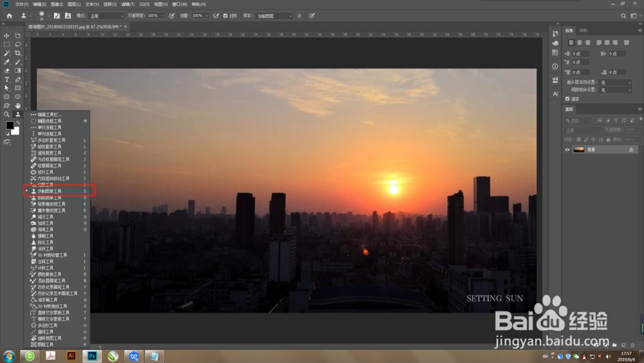Click the opacity 100% input field

[153, 15]
